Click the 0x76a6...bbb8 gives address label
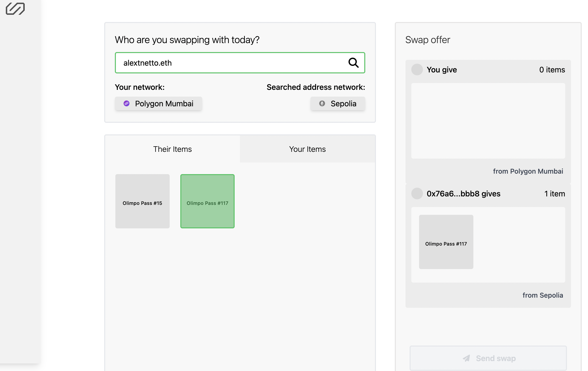 (463, 194)
